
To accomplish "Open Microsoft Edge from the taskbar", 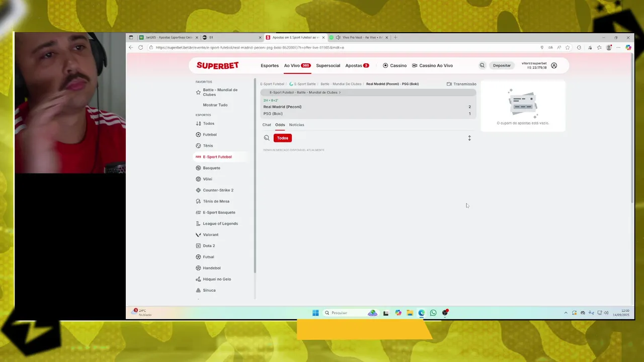I will (x=422, y=313).
